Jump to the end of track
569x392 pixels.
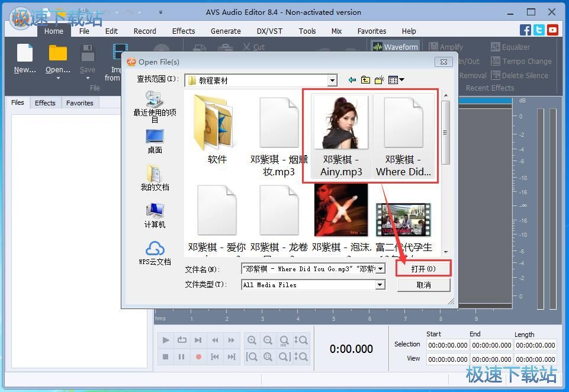click(231, 357)
